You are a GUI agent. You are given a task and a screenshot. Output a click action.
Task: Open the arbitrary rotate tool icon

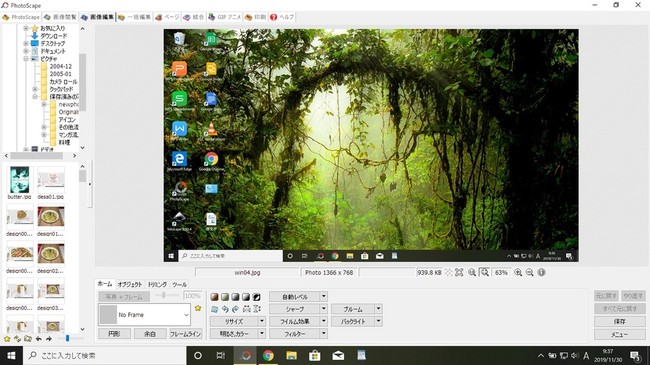tap(214, 309)
